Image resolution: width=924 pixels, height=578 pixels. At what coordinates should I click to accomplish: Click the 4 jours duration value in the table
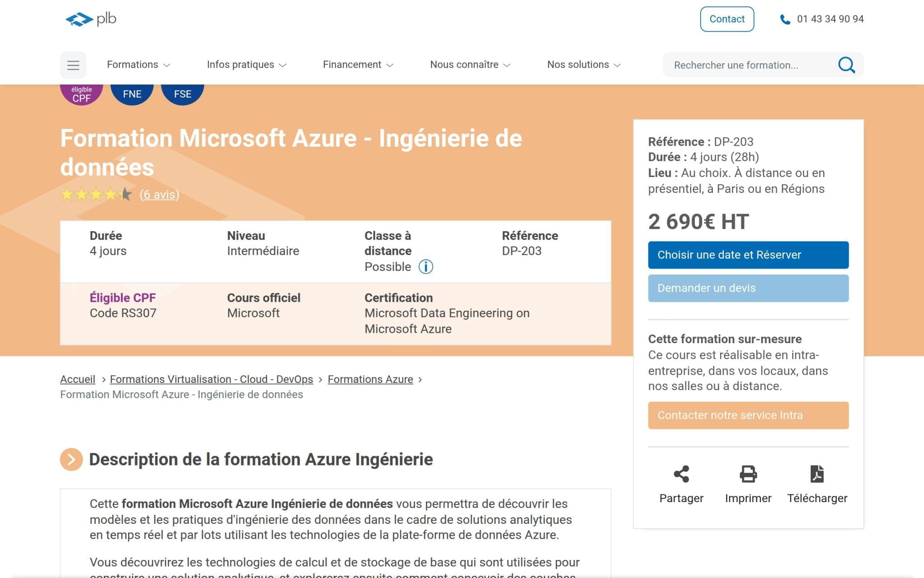coord(108,251)
